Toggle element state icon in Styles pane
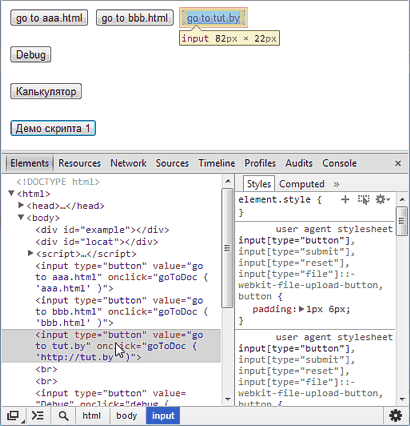The width and height of the screenshot is (410, 426). [363, 200]
